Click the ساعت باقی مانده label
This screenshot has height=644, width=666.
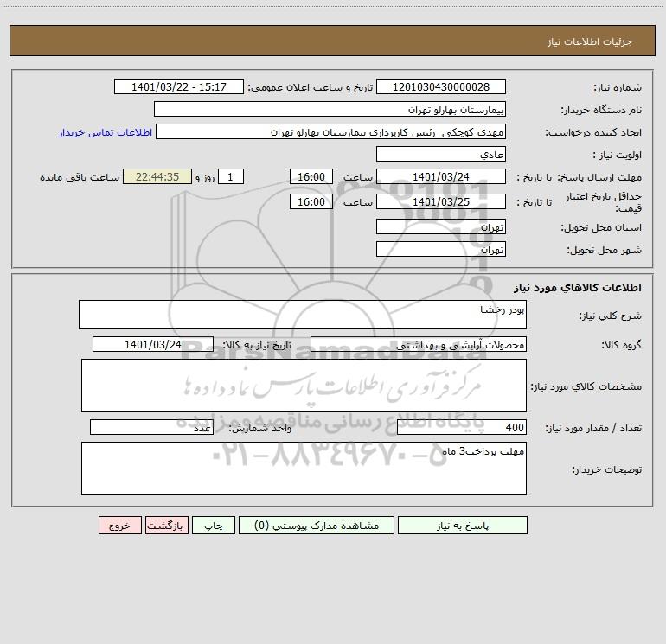[80, 177]
